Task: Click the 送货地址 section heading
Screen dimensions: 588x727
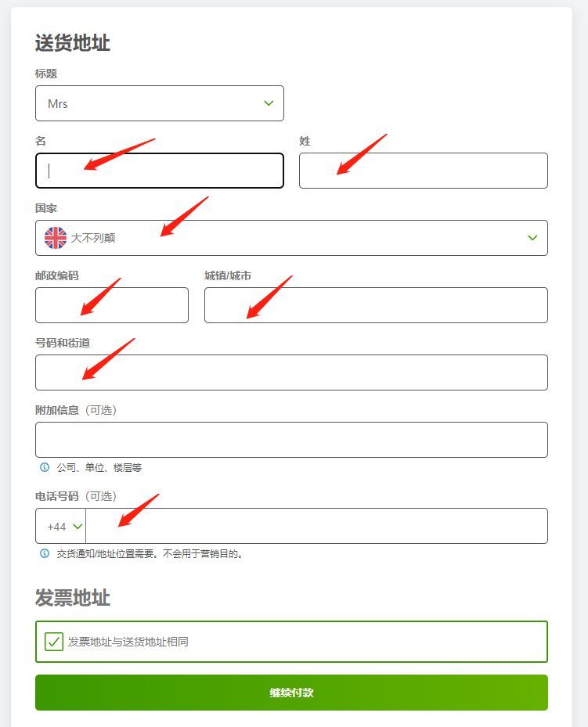Action: pyautogui.click(x=73, y=43)
